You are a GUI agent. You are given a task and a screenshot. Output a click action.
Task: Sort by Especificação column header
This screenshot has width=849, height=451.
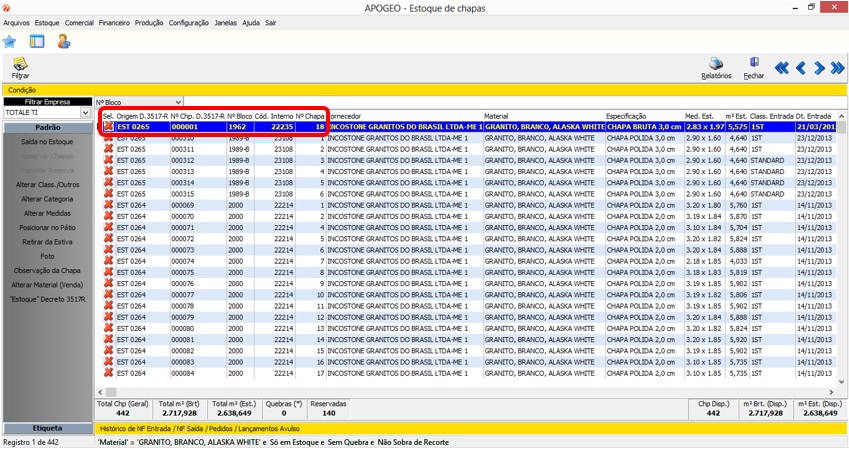(x=644, y=116)
